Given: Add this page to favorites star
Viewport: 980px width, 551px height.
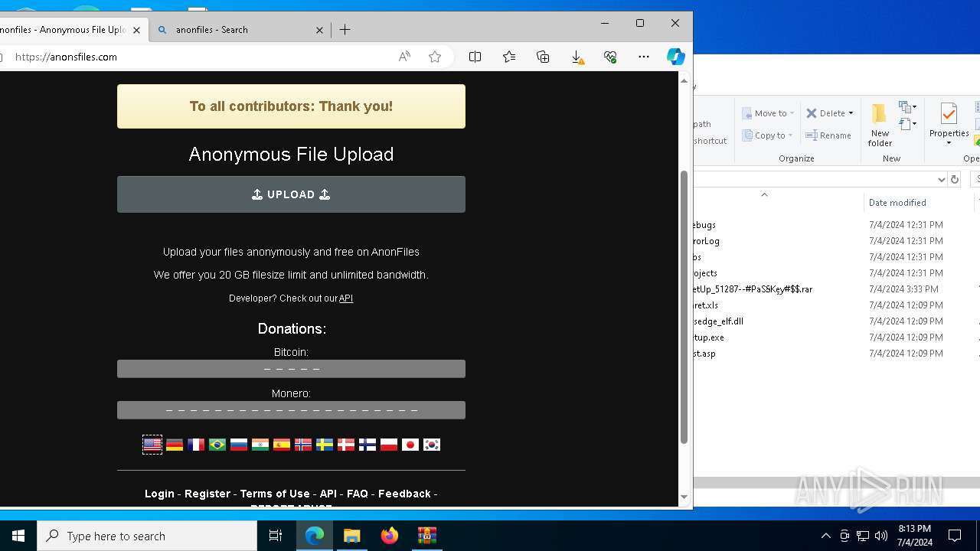Looking at the screenshot, I should click(435, 57).
